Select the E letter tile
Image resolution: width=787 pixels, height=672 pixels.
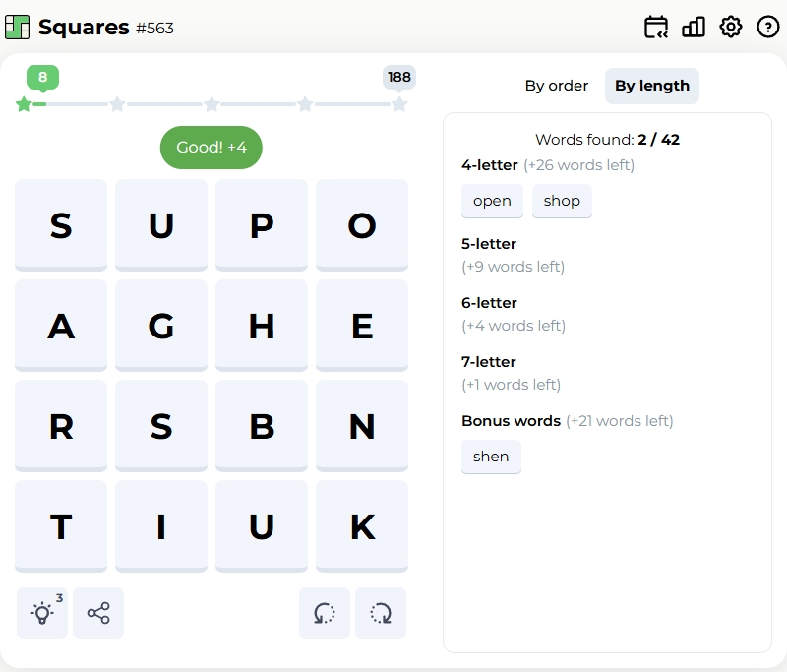[362, 326]
